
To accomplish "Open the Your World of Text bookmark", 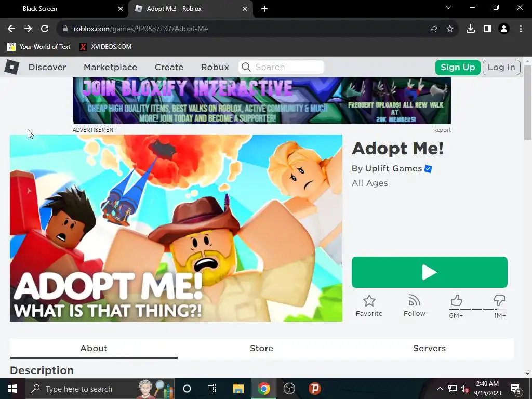I will [38, 46].
